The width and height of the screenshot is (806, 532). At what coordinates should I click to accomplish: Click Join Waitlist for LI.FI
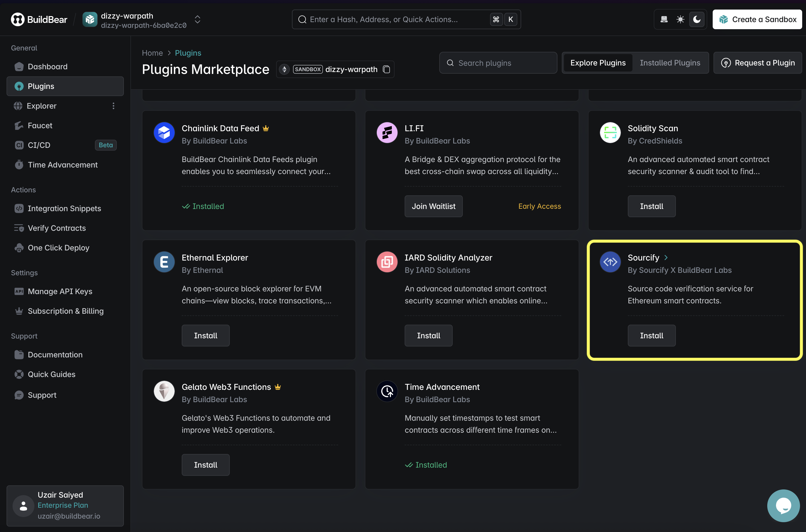(434, 206)
